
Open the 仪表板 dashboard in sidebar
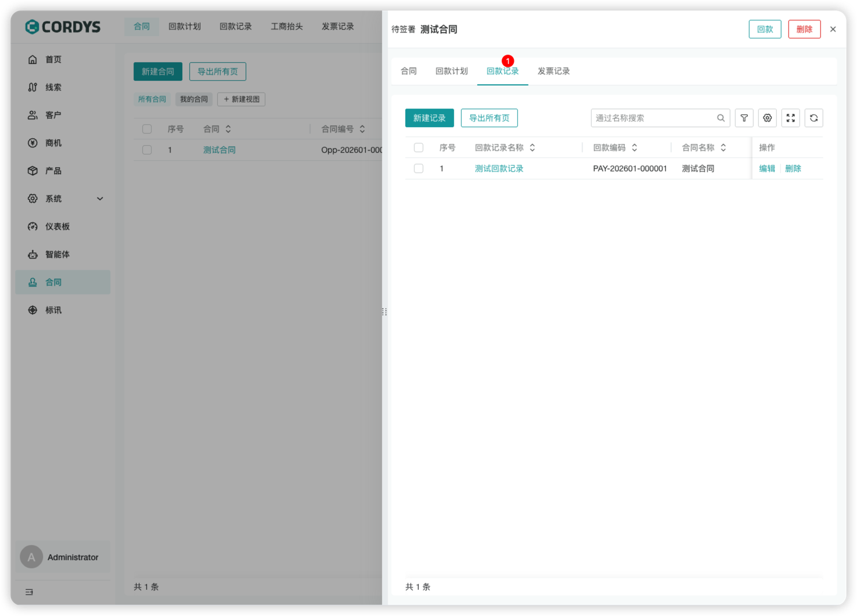pyautogui.click(x=57, y=226)
